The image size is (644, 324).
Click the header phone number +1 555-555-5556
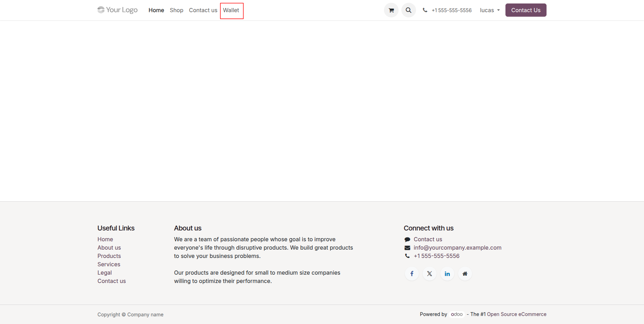(x=451, y=10)
